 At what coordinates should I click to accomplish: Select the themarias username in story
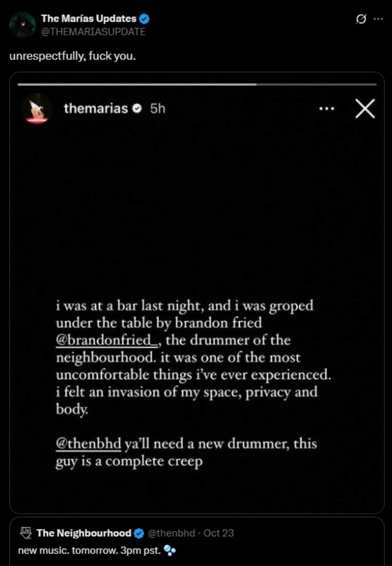click(x=96, y=108)
